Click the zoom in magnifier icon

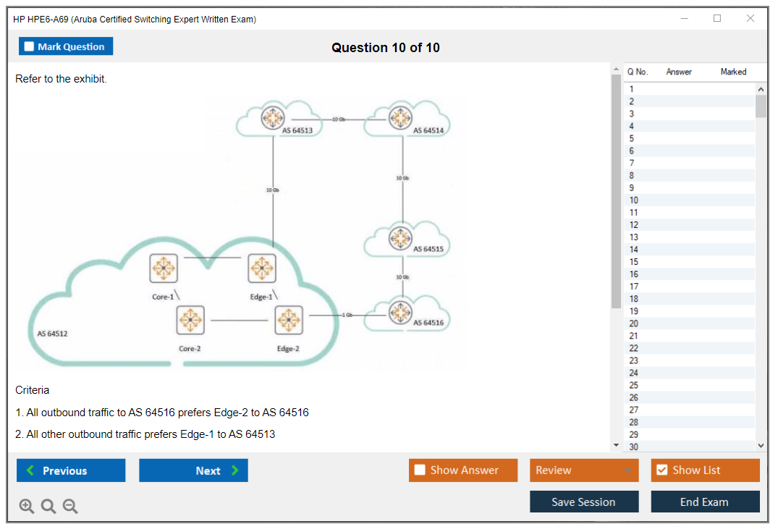(x=27, y=507)
